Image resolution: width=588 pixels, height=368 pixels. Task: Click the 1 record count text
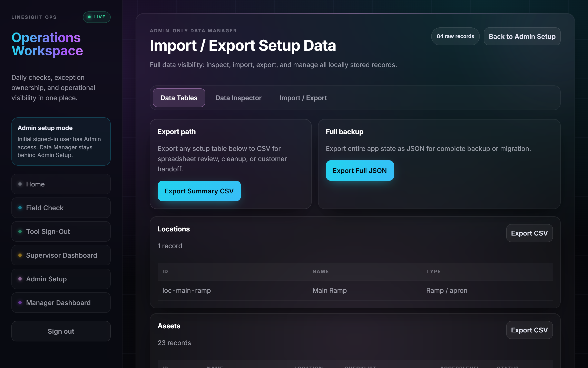click(x=170, y=246)
